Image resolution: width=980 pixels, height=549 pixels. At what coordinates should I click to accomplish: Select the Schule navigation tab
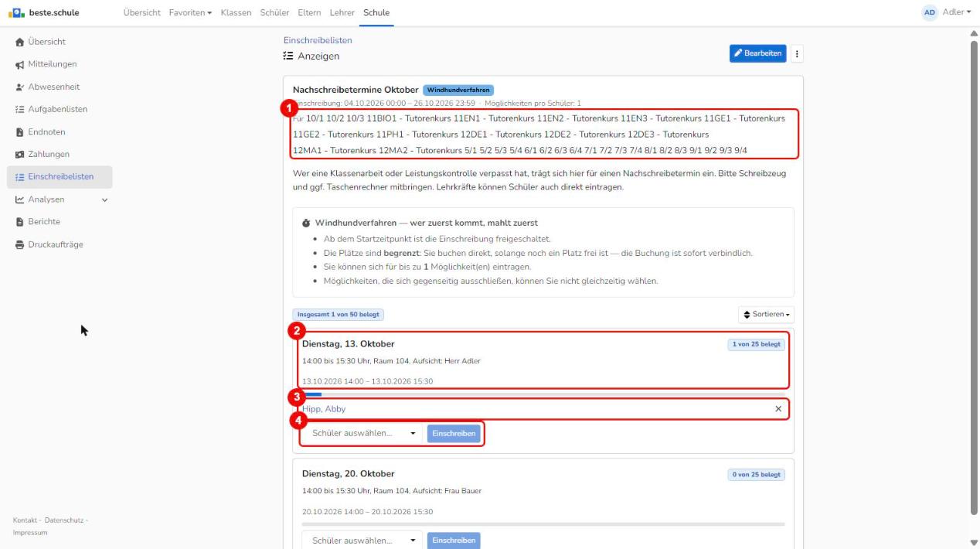[377, 12]
